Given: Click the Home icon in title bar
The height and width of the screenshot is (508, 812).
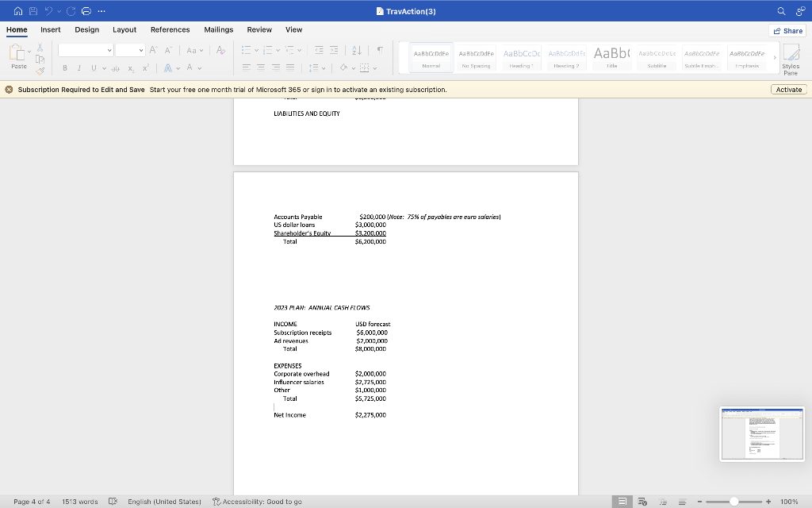Looking at the screenshot, I should coord(18,11).
